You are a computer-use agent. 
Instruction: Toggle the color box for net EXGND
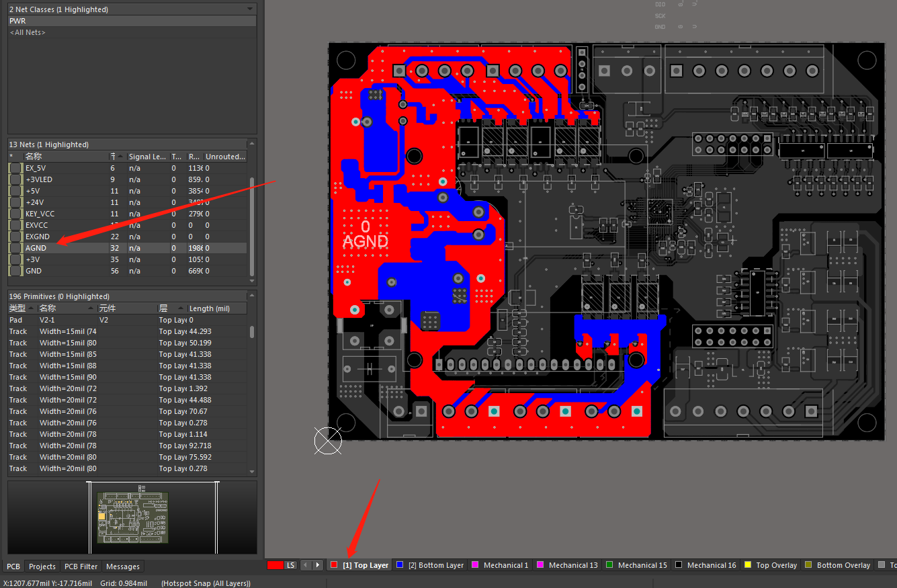click(15, 237)
